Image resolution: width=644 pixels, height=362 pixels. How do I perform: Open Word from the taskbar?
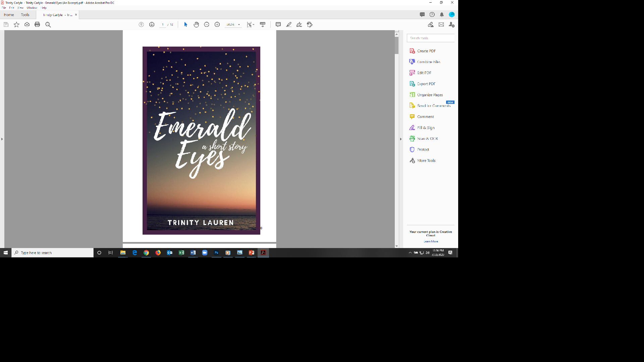point(193,253)
